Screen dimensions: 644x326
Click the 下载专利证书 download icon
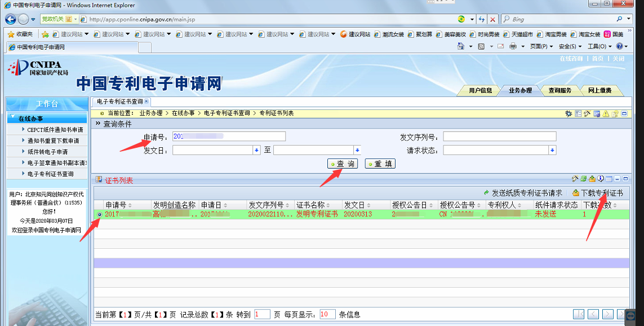point(576,193)
